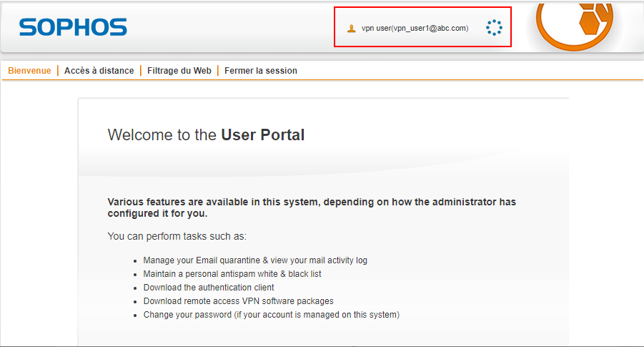Click the 'Welcome to the' heading text
This screenshot has width=644, height=347.
162,135
